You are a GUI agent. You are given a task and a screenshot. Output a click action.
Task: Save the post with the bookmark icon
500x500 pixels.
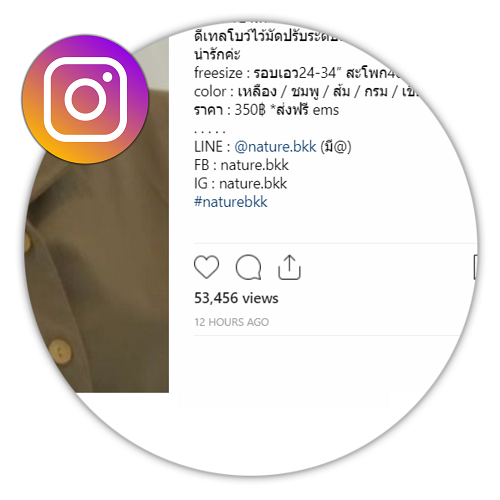476,267
